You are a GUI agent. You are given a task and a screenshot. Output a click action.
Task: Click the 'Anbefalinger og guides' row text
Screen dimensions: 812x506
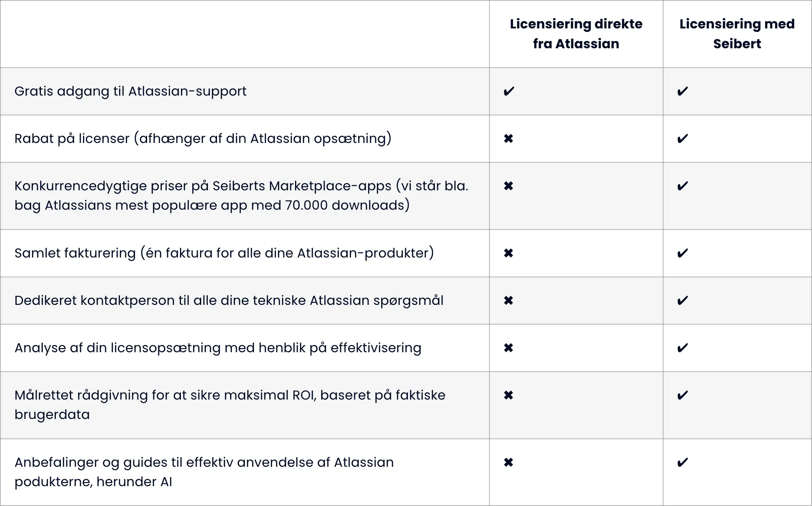point(204,472)
